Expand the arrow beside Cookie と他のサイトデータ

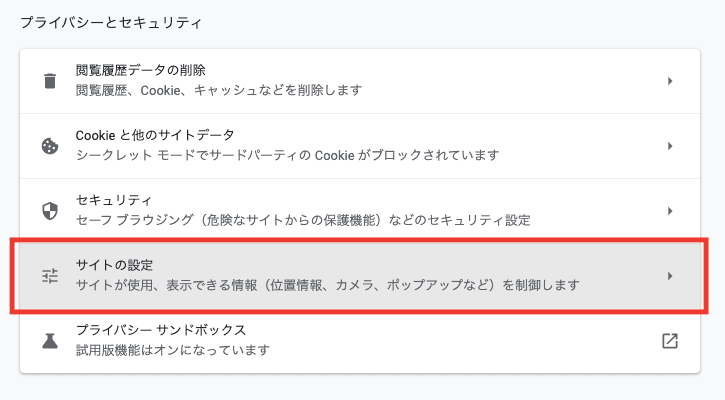tap(670, 146)
